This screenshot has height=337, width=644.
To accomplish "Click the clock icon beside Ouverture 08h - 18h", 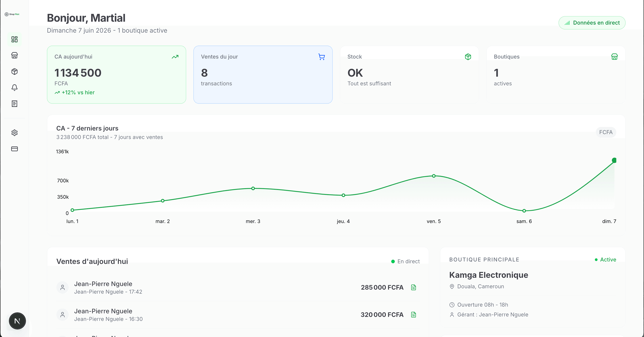I will [x=452, y=305].
